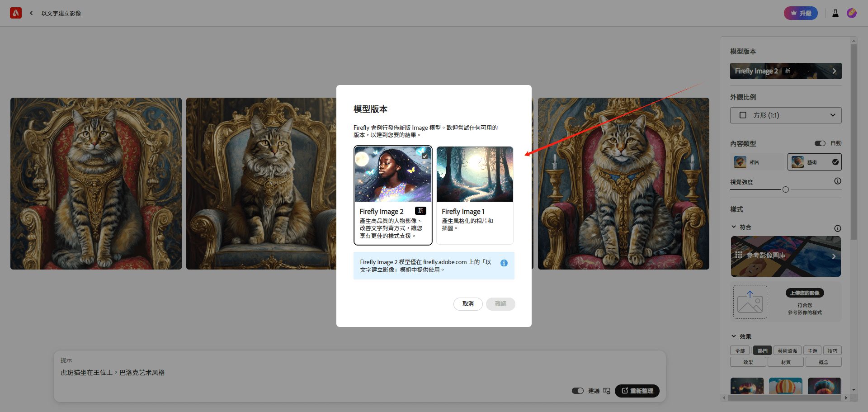Click the panel scrollbar up arrow
Viewport: 868px width, 412px height.
coord(854,41)
